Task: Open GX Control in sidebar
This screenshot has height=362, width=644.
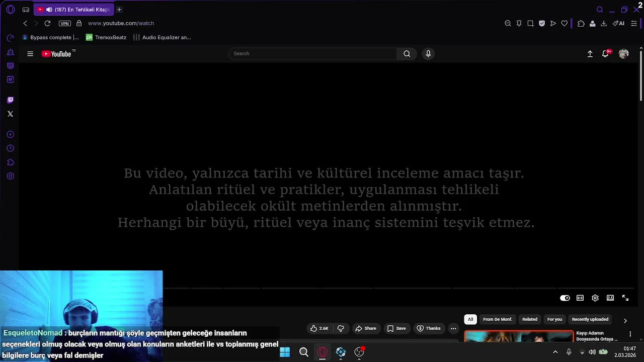Action: click(10, 38)
